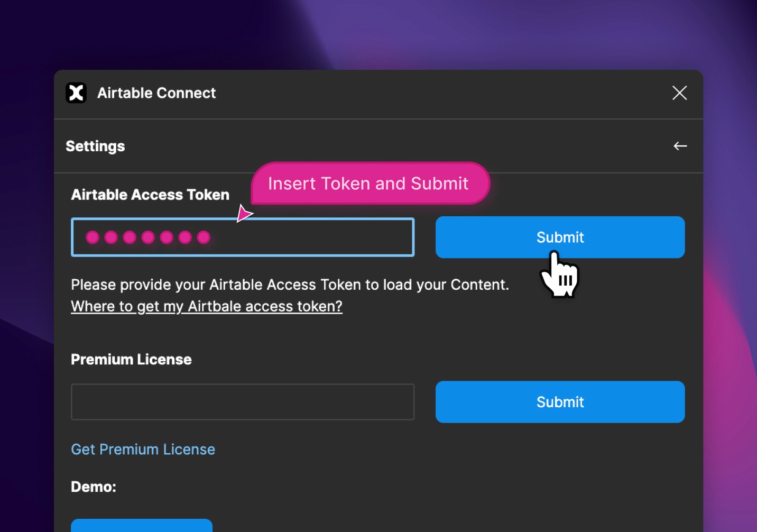Select the Settings section heading
The height and width of the screenshot is (532, 757).
click(95, 146)
